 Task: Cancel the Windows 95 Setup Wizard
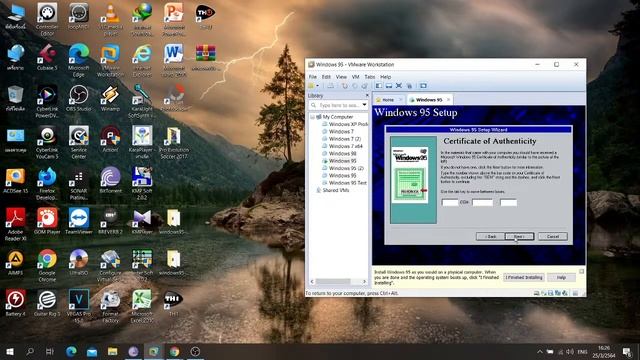[553, 236]
